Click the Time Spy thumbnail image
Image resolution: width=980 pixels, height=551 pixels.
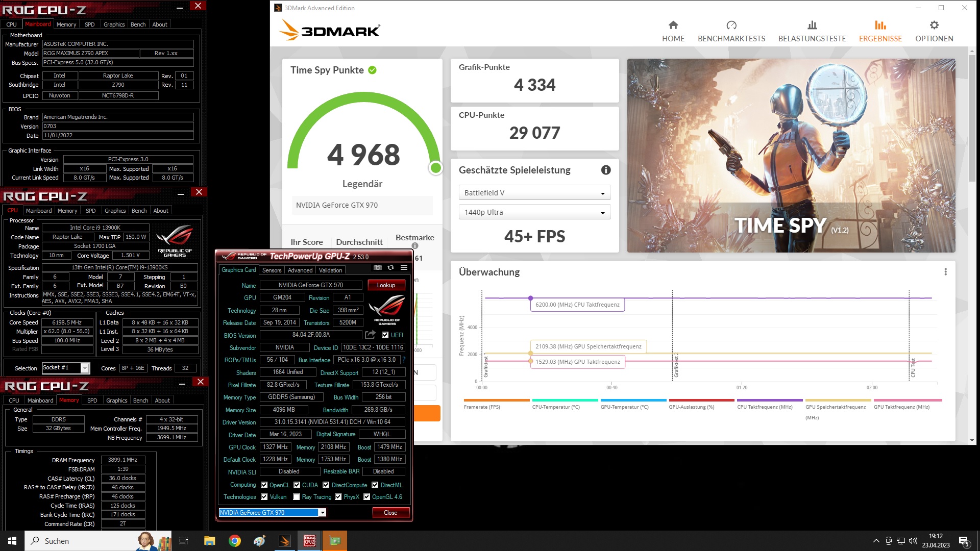[x=791, y=156]
